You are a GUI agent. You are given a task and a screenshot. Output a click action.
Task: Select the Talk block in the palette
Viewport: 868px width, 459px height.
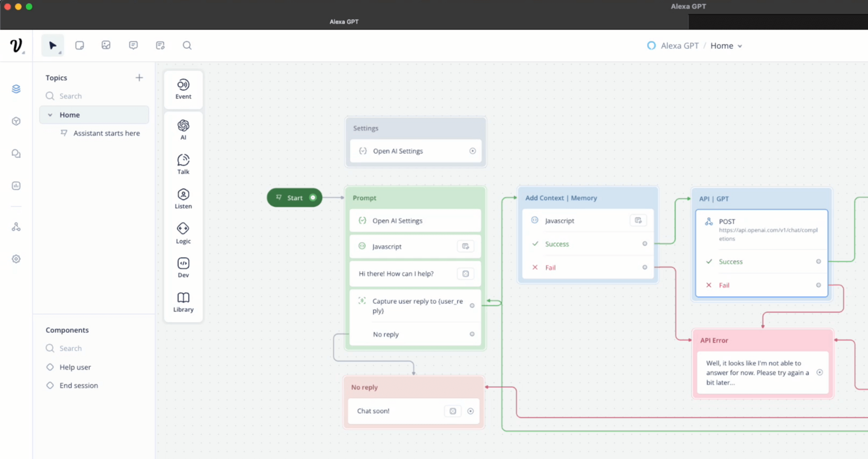pyautogui.click(x=183, y=164)
